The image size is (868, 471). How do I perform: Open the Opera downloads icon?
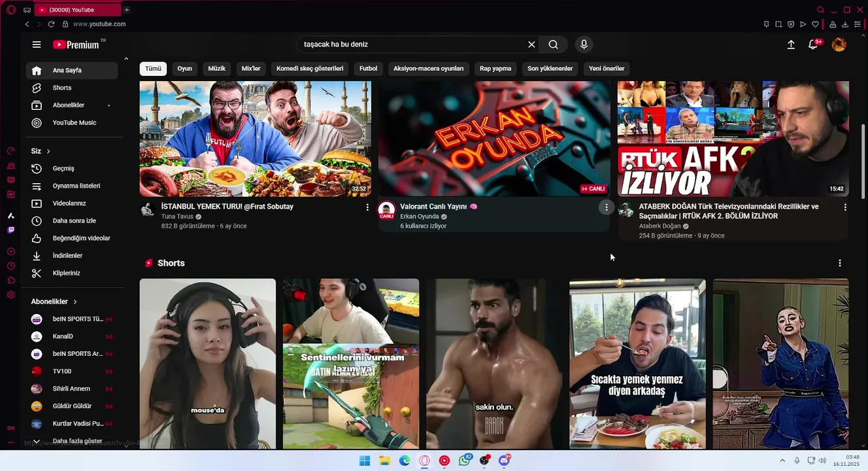tap(845, 24)
